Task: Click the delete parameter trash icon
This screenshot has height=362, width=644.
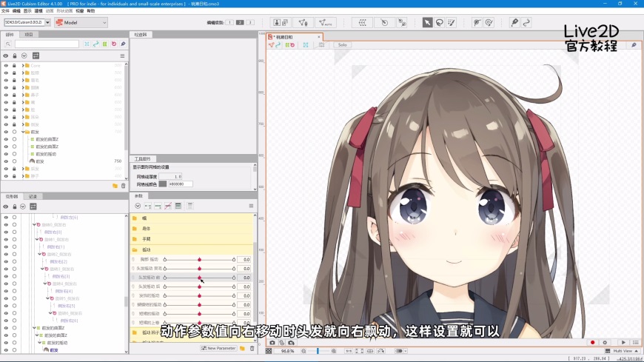Action: pyautogui.click(x=252, y=349)
